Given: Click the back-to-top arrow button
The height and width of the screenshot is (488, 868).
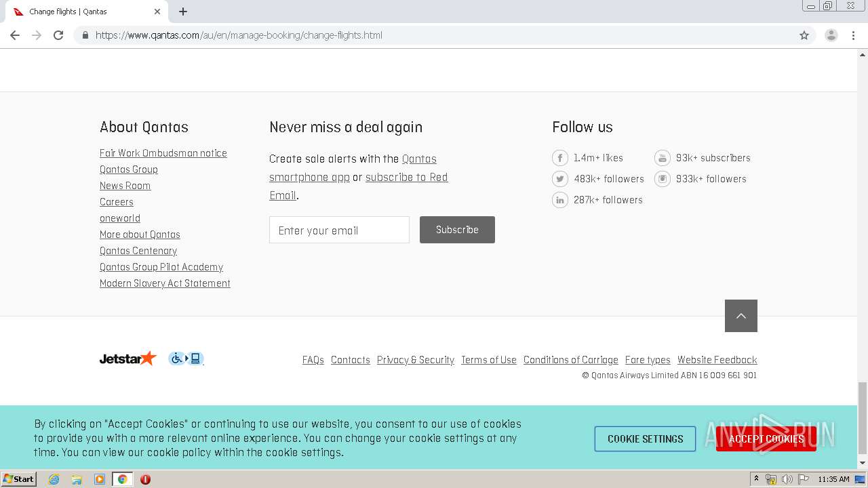Looking at the screenshot, I should tap(741, 316).
